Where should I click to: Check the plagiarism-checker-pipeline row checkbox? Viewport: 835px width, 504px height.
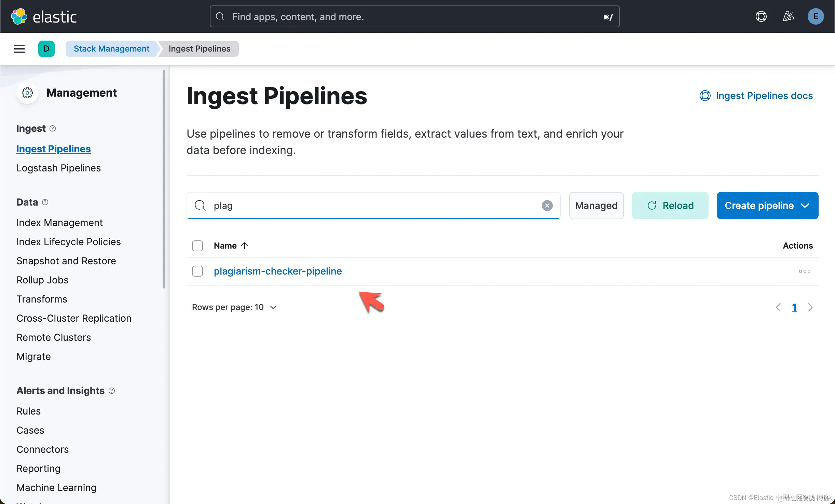tap(197, 271)
